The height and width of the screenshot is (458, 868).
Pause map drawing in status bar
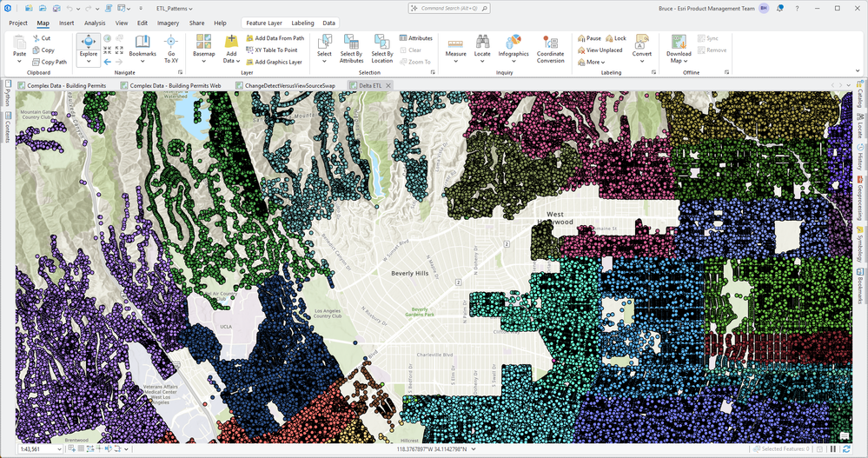833,449
